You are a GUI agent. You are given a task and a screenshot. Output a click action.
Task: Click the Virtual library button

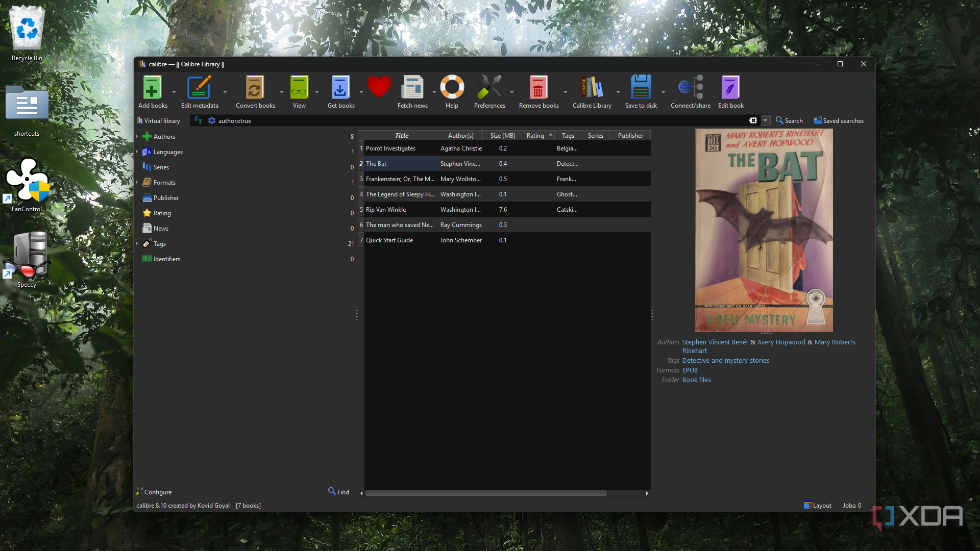coord(159,120)
